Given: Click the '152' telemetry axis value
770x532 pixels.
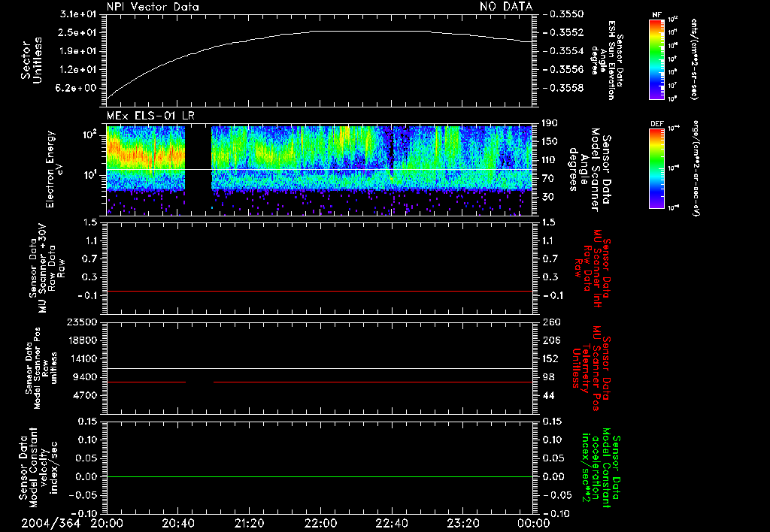Looking at the screenshot, I should (x=550, y=358).
